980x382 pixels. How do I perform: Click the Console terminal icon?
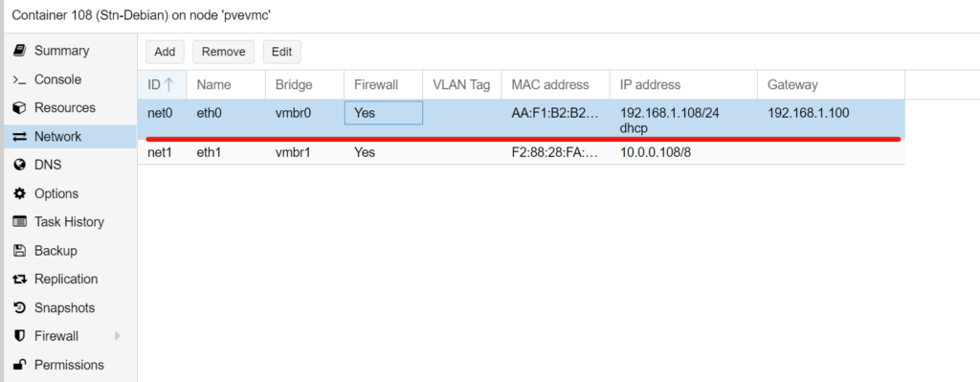coord(19,79)
